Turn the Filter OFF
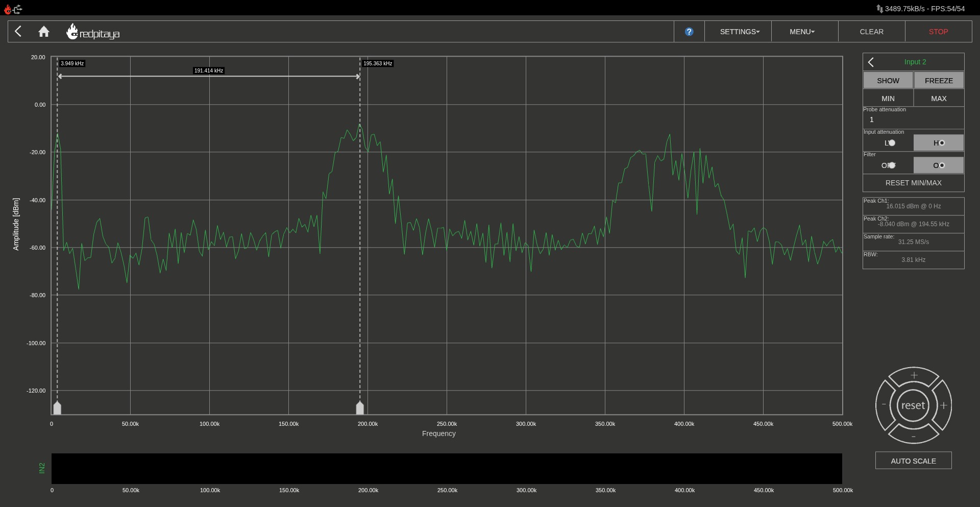The image size is (980, 507). (x=888, y=165)
